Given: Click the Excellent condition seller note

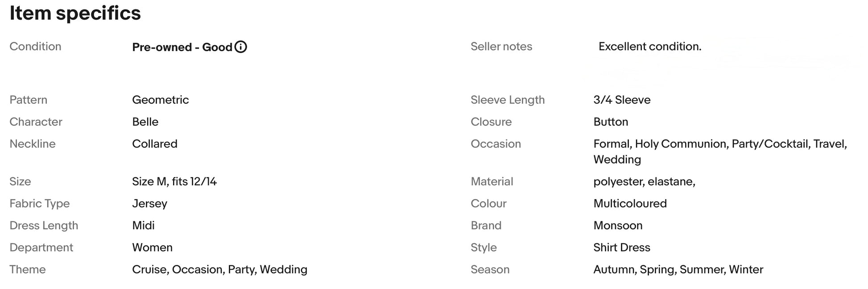Looking at the screenshot, I should tap(650, 46).
